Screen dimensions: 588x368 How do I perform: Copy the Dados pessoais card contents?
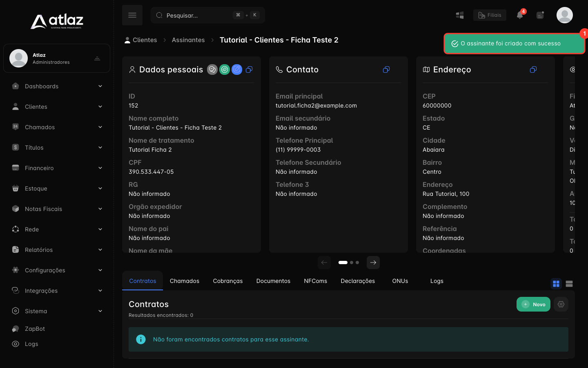(x=249, y=70)
